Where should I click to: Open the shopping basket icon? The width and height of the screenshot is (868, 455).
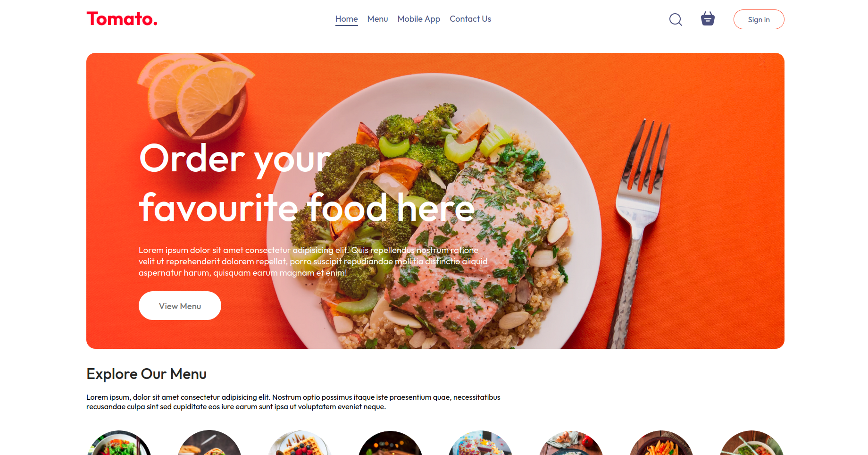tap(708, 19)
